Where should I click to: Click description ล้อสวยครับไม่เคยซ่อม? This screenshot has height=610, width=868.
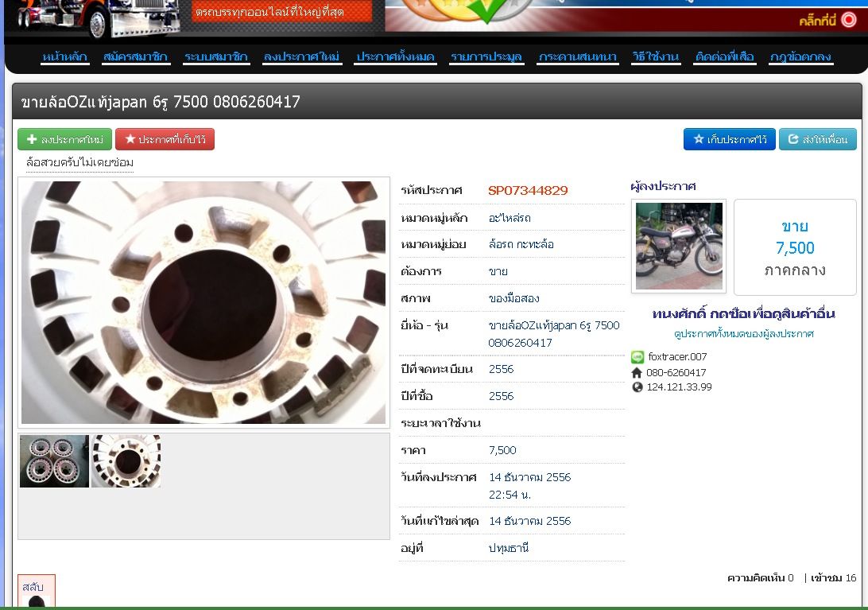click(x=79, y=162)
